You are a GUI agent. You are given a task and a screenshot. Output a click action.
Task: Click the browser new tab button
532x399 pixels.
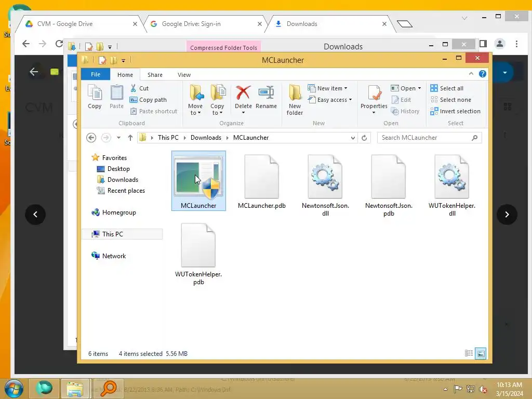tap(404, 24)
